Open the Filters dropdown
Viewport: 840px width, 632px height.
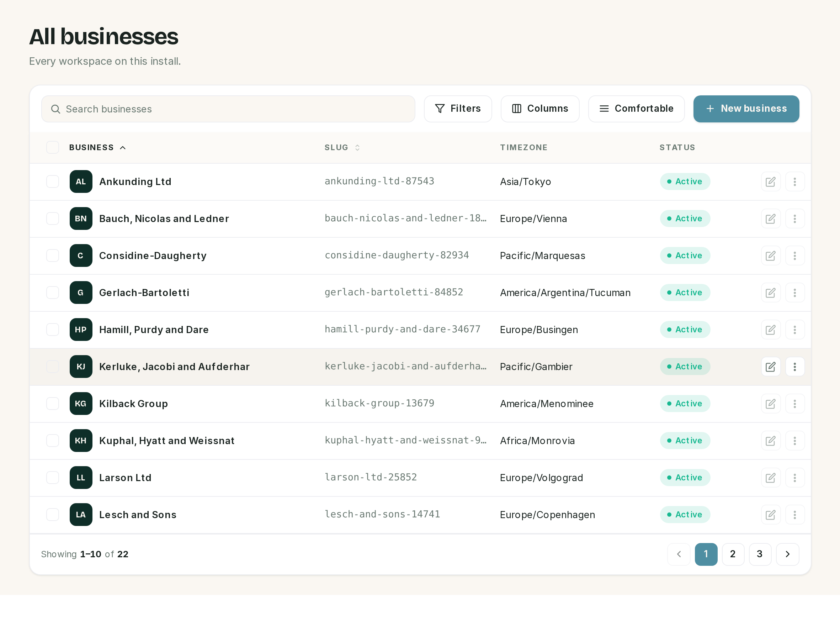[x=458, y=109]
